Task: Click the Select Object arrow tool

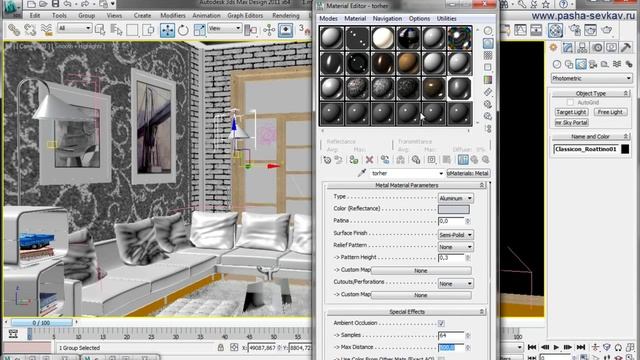Action: [x=100, y=29]
